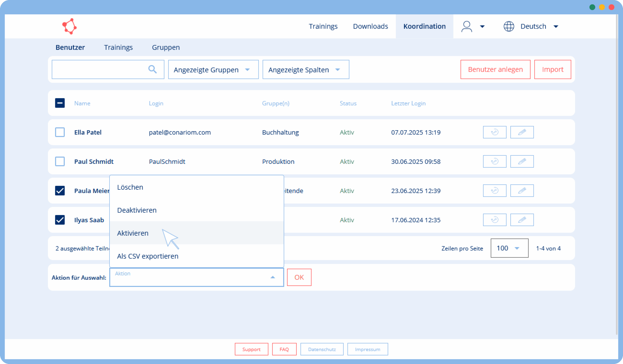
Task: Open rows per page 100 dropdown
Action: pyautogui.click(x=509, y=248)
